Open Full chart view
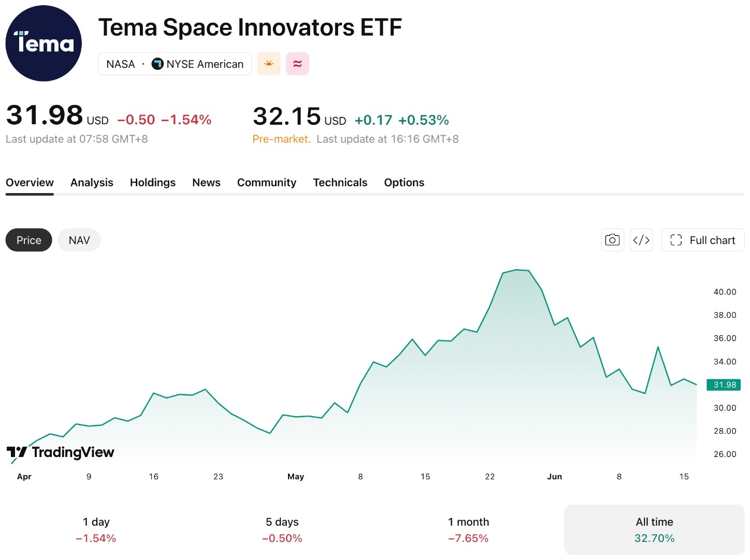This screenshot has width=750, height=560. click(702, 240)
